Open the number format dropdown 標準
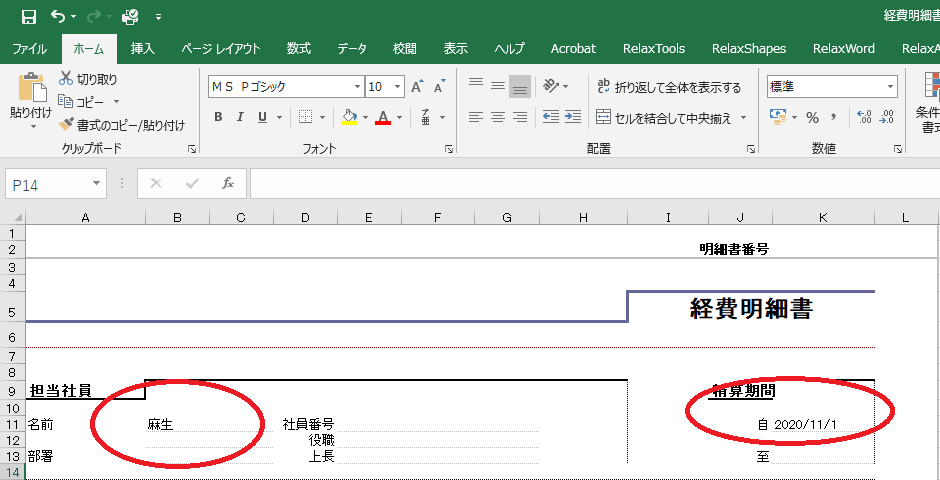940x480 pixels. [890, 87]
